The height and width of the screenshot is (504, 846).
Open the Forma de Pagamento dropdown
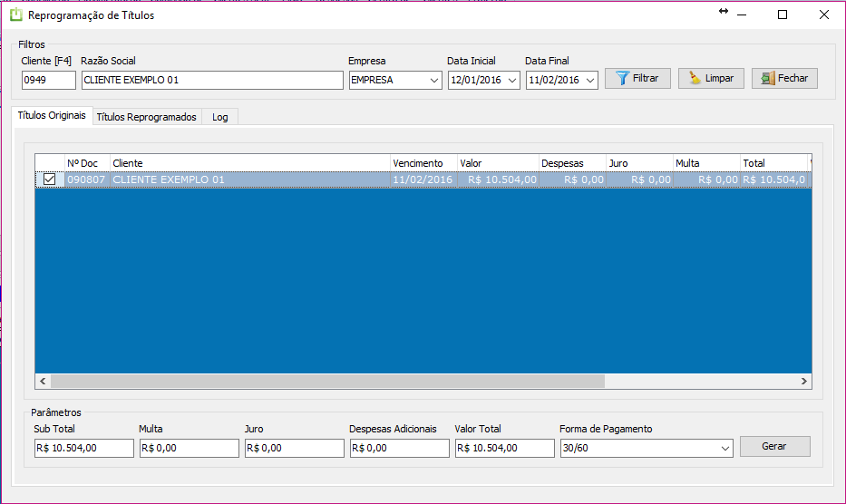click(x=724, y=448)
